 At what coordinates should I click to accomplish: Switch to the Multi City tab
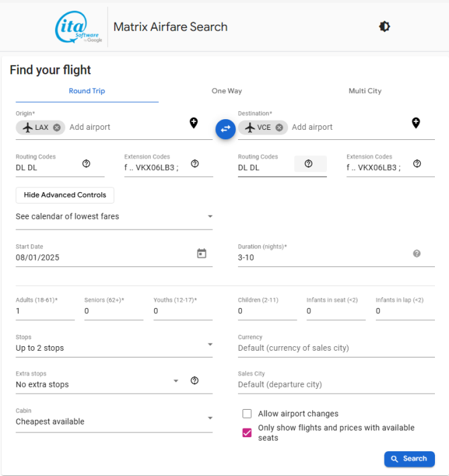click(x=365, y=91)
